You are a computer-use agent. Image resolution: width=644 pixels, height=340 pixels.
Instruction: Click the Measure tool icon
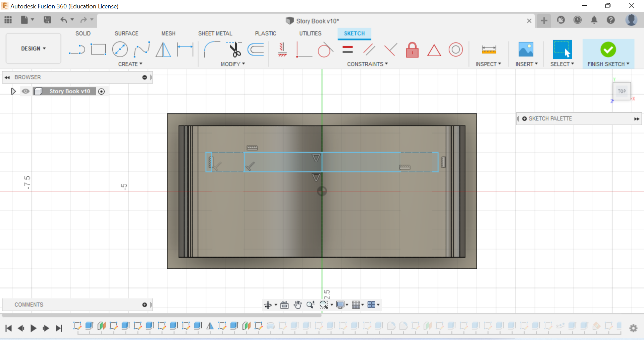coord(489,50)
